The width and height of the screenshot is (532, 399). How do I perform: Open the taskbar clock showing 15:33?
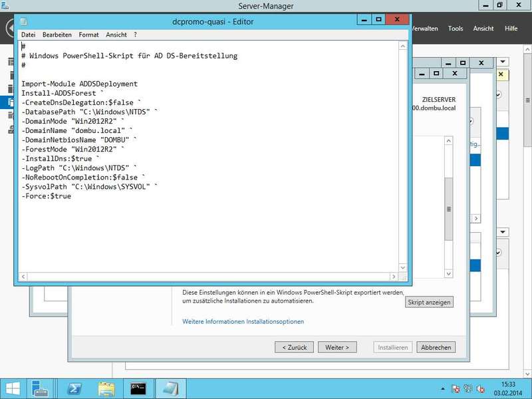point(508,389)
